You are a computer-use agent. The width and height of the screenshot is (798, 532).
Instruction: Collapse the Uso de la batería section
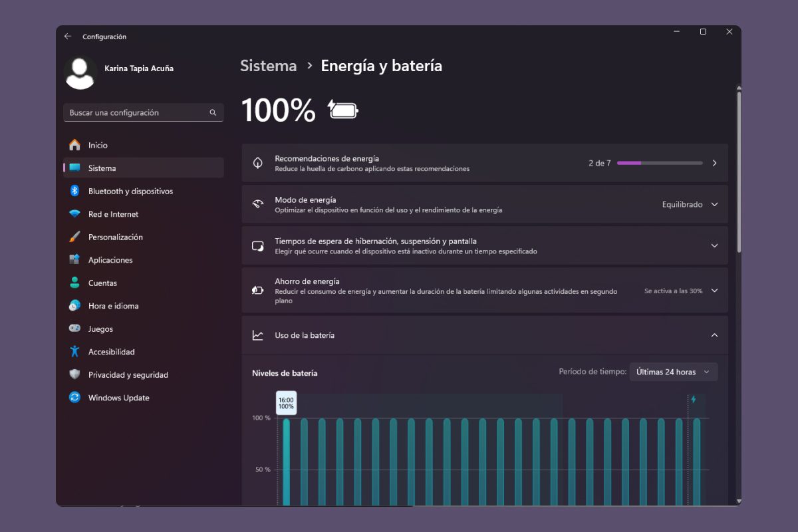click(714, 335)
